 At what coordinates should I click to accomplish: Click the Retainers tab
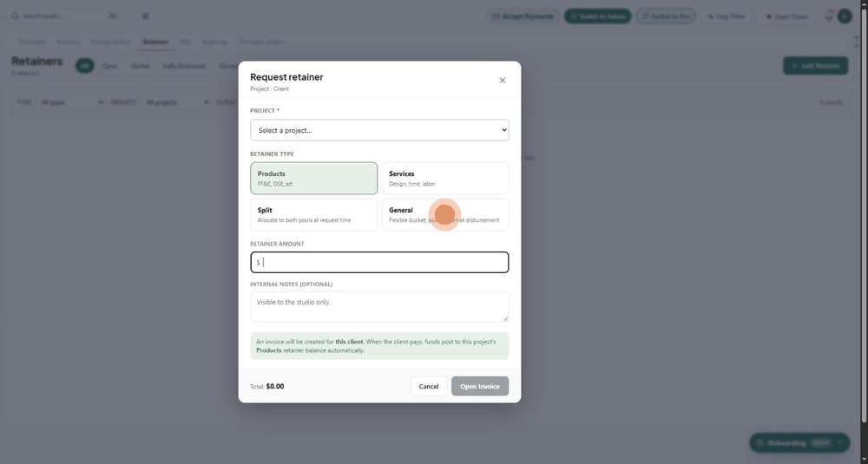tap(155, 42)
